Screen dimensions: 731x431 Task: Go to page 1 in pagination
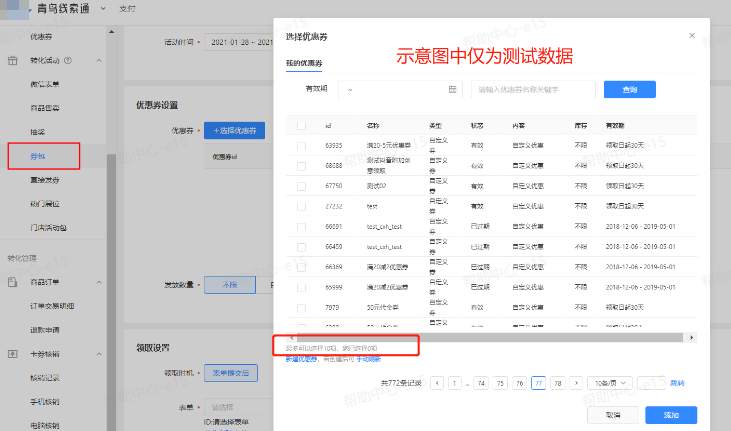[455, 383]
